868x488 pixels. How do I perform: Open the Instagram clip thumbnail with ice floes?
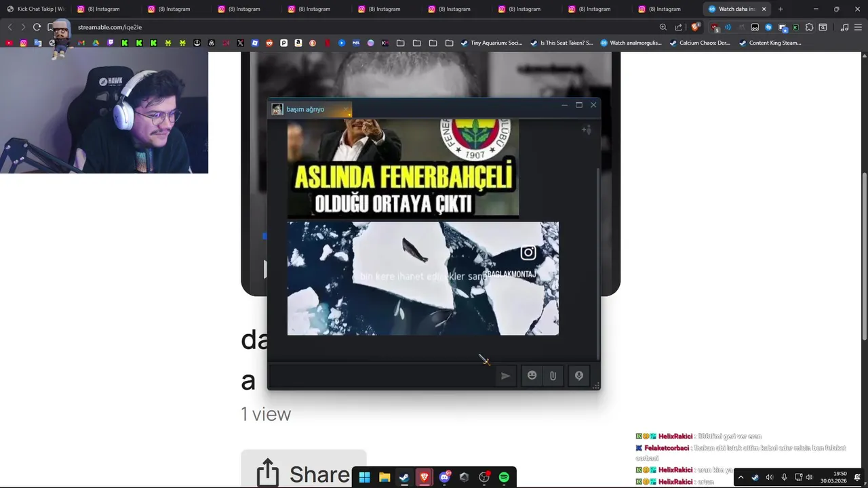(x=423, y=278)
